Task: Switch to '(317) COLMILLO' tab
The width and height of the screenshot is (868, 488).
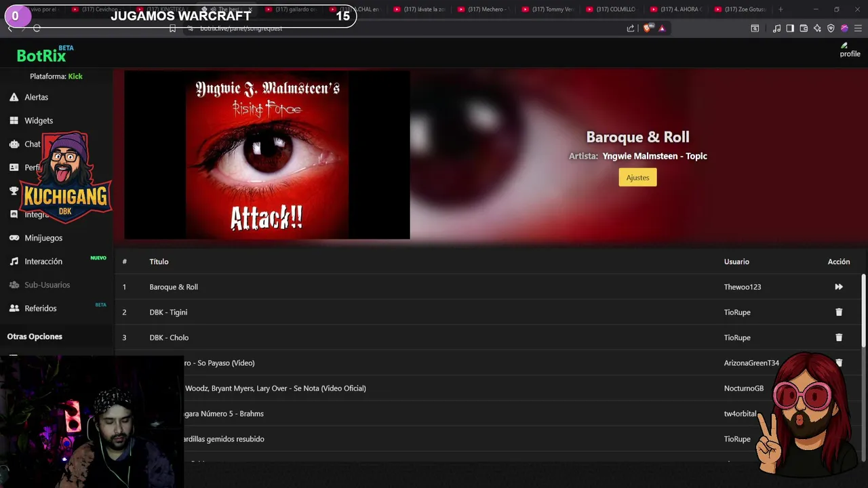Action: 610,9
